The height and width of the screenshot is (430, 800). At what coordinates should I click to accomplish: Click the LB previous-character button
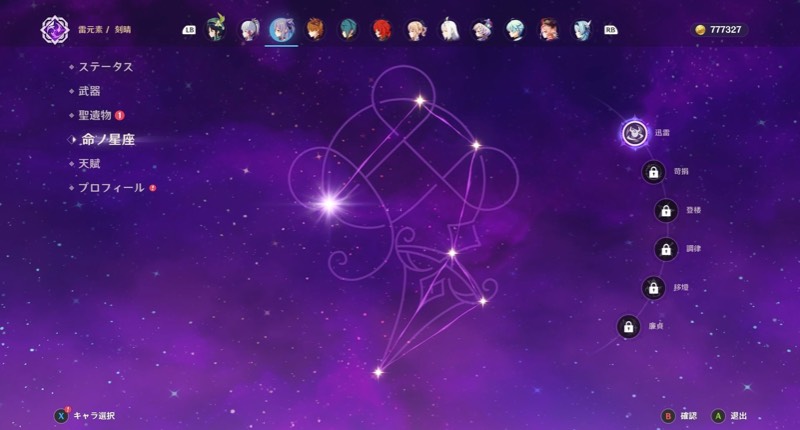pos(189,30)
